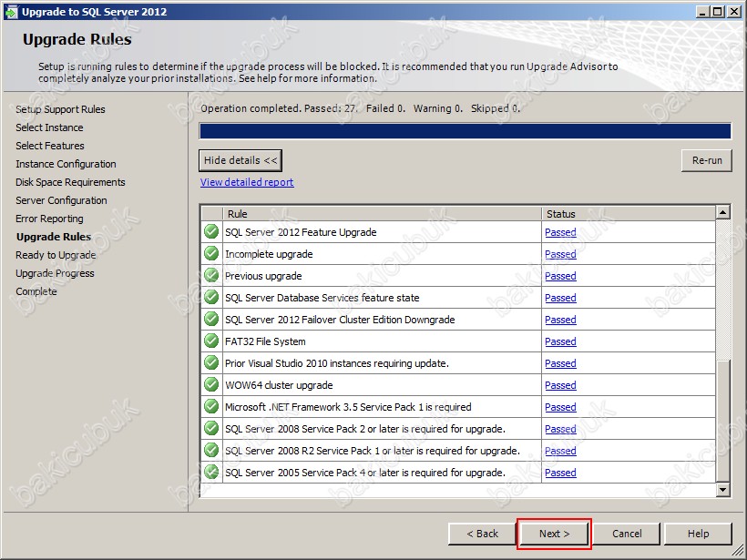Maximize the Upgrade to SQL Server 2012 window
Viewport: 747px width, 560px height.
click(x=717, y=12)
